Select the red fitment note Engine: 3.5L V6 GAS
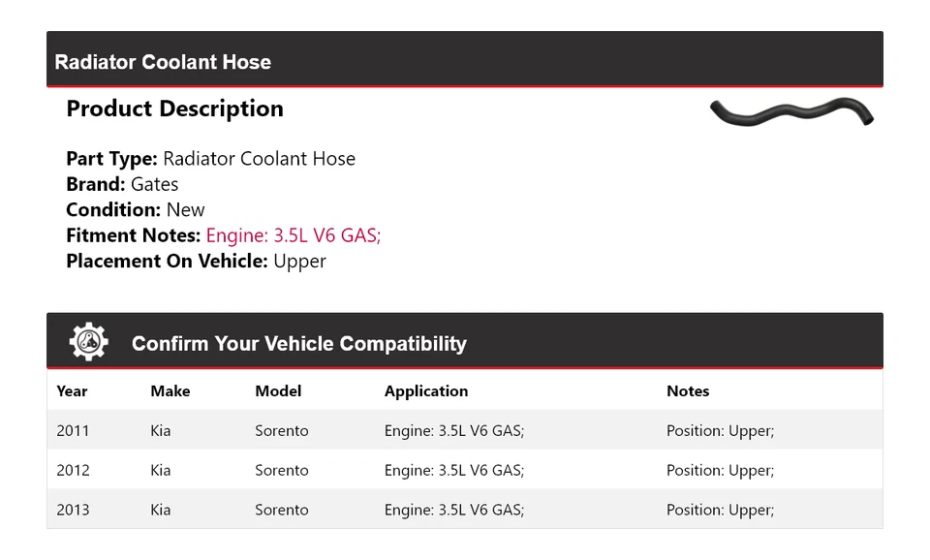 tap(293, 235)
